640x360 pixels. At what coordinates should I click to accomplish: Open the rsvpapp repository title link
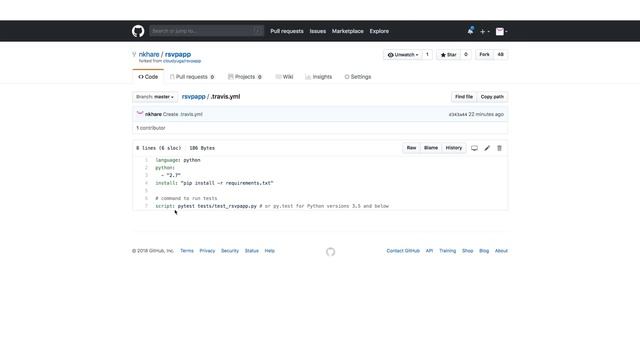(x=178, y=54)
